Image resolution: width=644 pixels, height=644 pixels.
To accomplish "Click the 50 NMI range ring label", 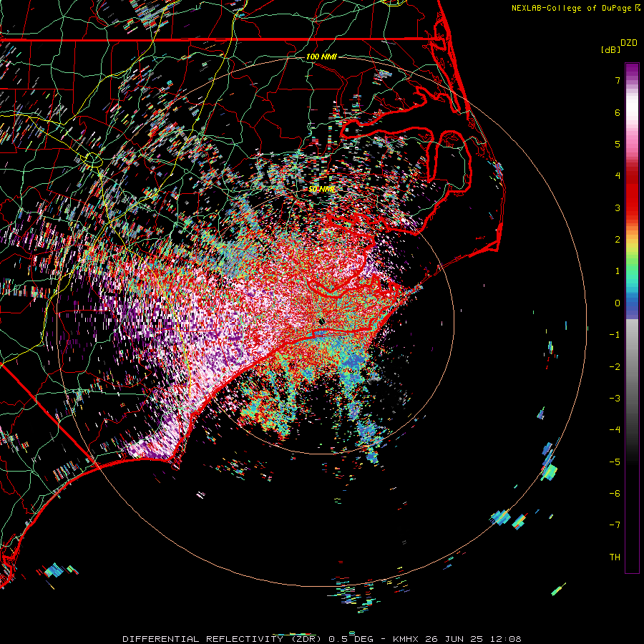I will tap(321, 189).
